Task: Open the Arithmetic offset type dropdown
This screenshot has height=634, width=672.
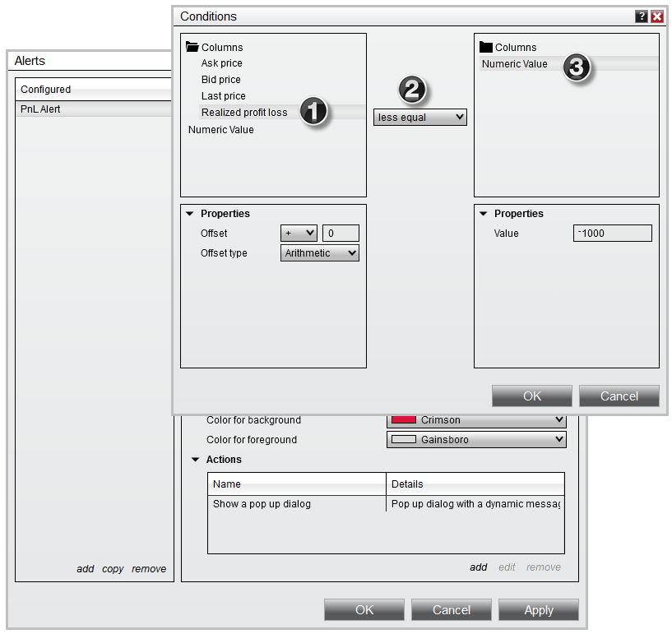Action: pyautogui.click(x=319, y=252)
